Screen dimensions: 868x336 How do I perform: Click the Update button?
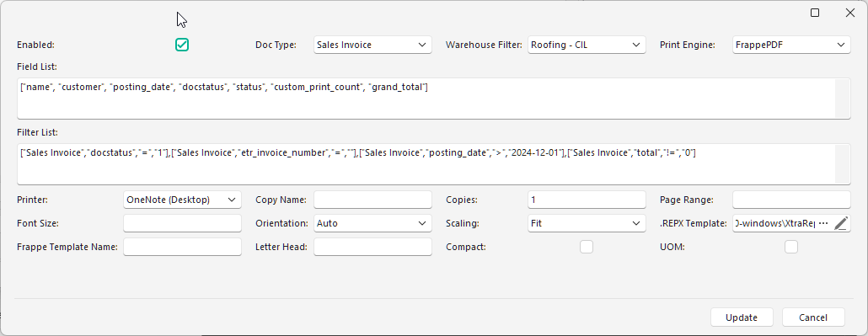point(742,317)
